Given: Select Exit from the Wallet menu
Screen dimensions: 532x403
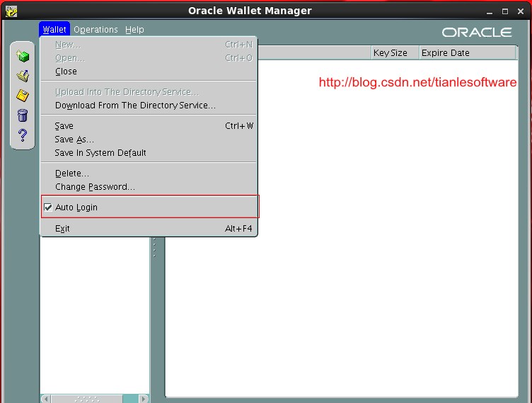Looking at the screenshot, I should (149, 228).
